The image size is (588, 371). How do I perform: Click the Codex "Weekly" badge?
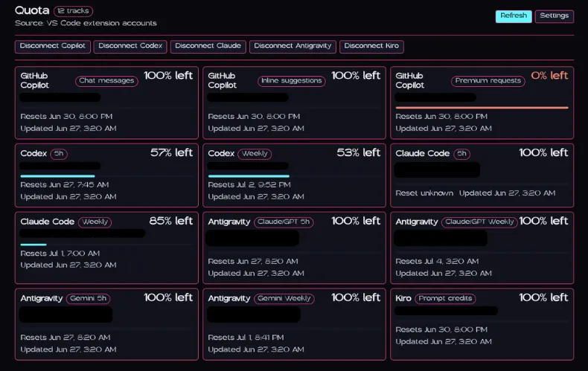point(255,154)
